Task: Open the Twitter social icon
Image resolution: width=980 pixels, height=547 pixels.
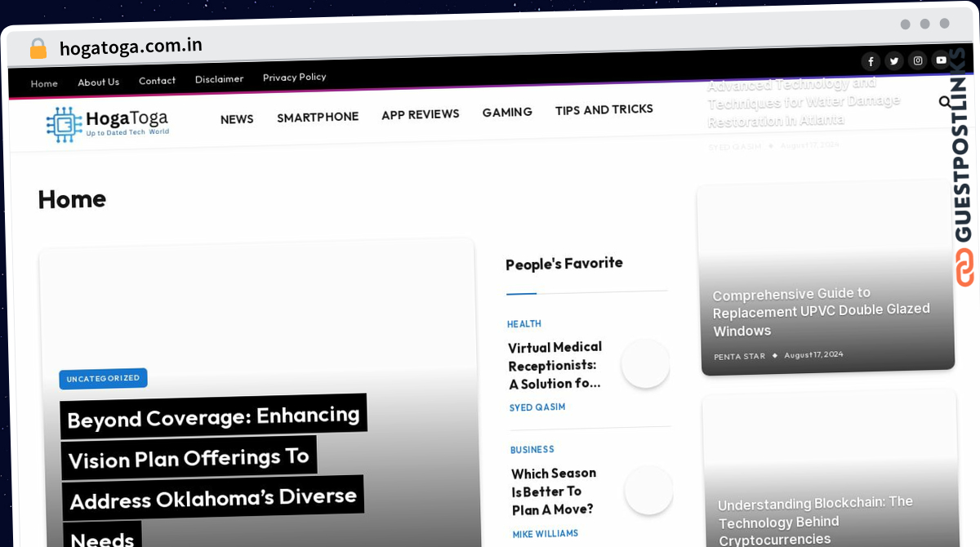Action: coord(894,60)
